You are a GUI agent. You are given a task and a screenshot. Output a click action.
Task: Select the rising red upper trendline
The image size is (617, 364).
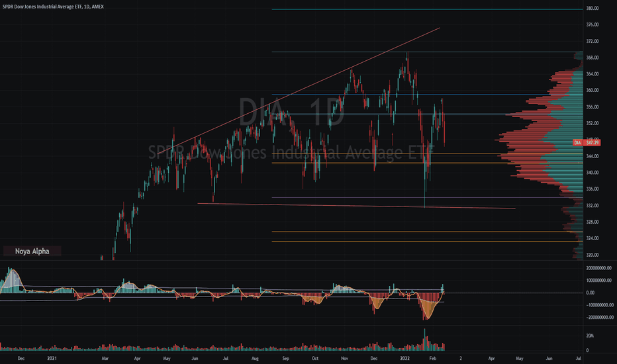[x=299, y=91]
